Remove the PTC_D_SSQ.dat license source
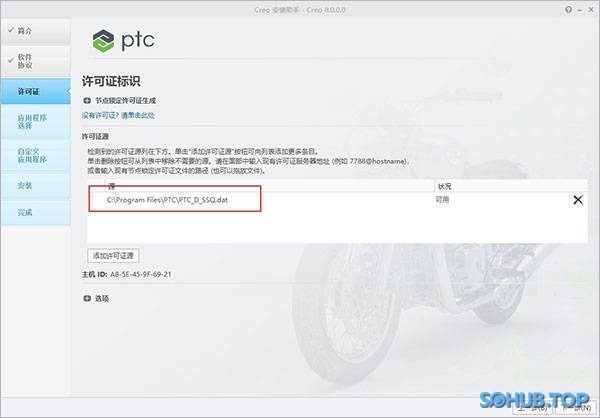This screenshot has height=418, width=600. point(578,200)
